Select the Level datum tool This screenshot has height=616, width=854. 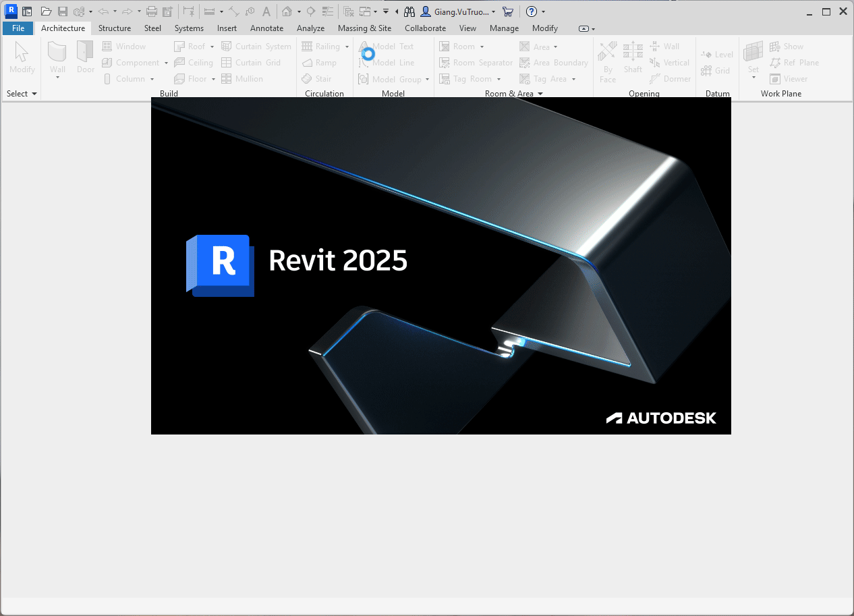click(x=717, y=55)
